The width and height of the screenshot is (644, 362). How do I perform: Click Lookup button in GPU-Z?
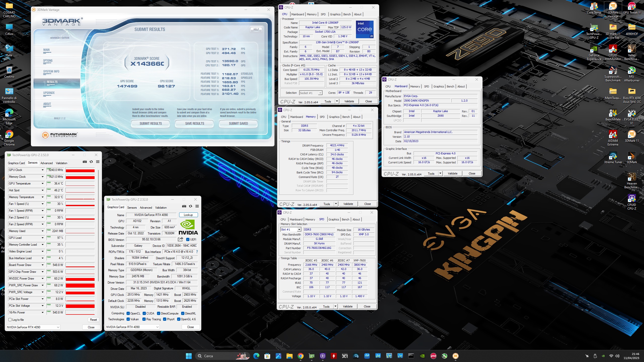pos(188,215)
